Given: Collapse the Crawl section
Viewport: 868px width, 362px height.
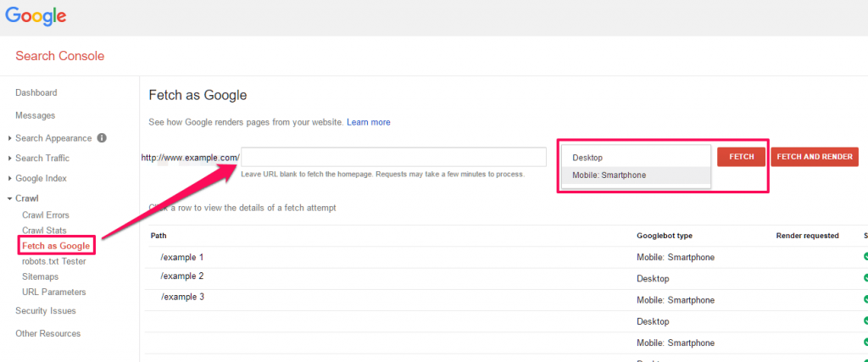Looking at the screenshot, I should [26, 198].
